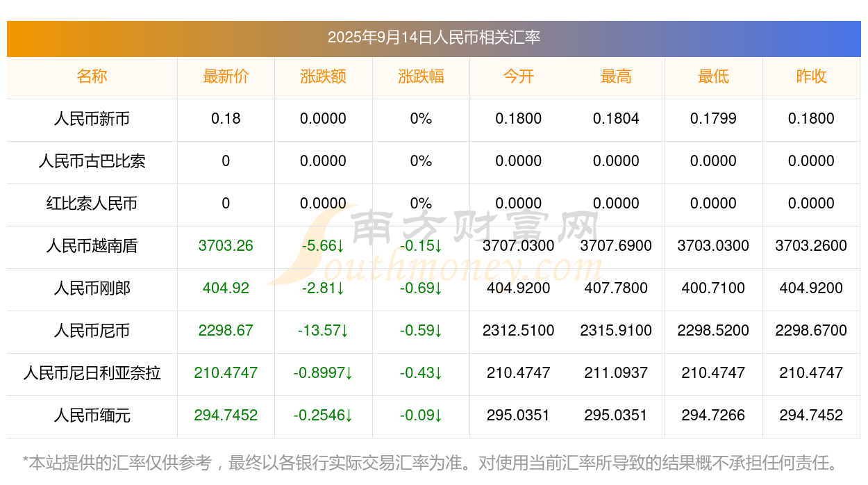Select the 今开 column header

click(x=519, y=76)
